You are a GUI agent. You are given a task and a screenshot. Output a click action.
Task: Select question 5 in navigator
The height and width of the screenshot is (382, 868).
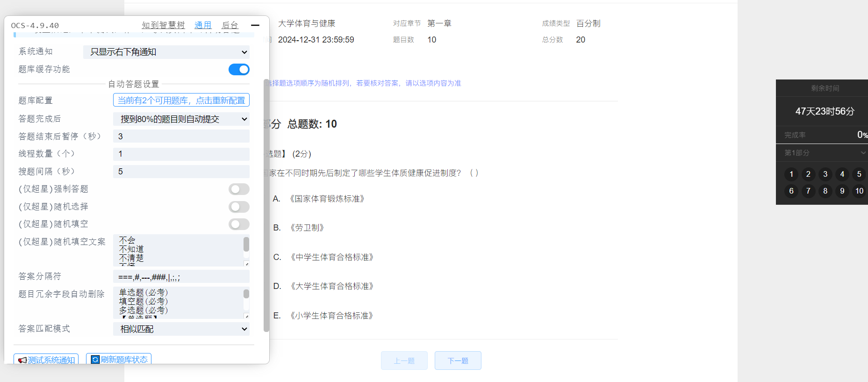pyautogui.click(x=859, y=174)
